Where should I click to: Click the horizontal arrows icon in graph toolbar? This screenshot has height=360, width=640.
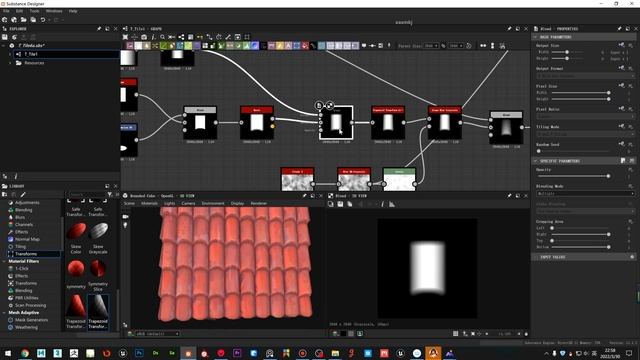pos(483,46)
